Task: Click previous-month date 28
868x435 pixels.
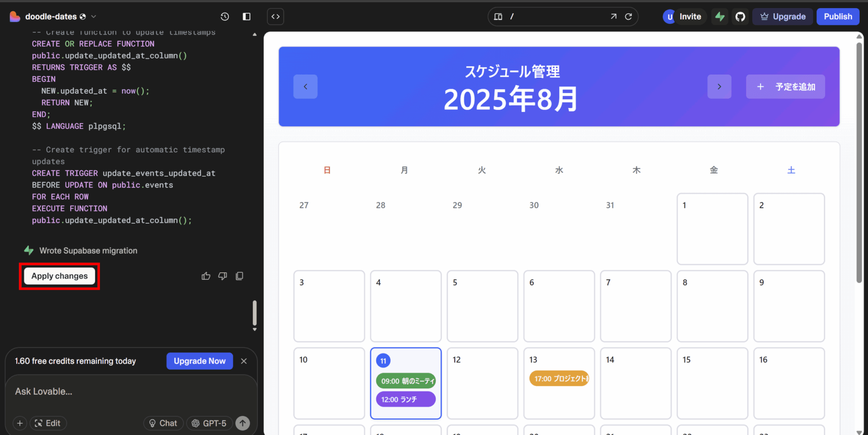Action: pyautogui.click(x=381, y=205)
